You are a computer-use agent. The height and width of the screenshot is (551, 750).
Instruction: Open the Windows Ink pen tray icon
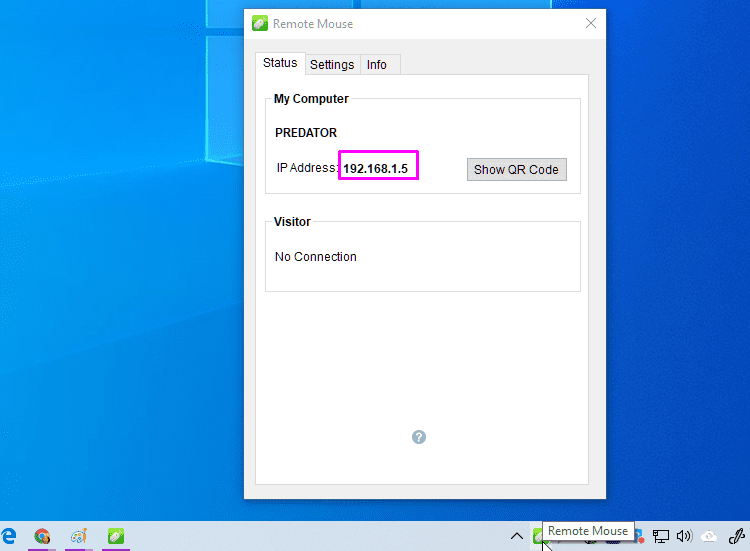coord(737,536)
